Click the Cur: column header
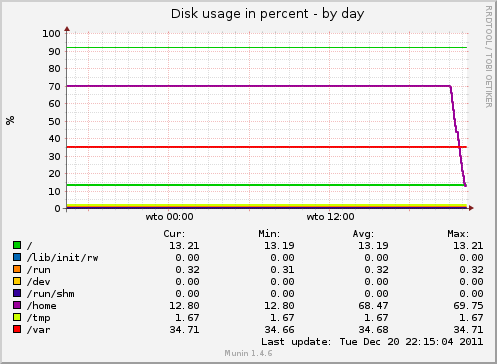Image resolution: width=497 pixels, height=364 pixels. pos(174,234)
